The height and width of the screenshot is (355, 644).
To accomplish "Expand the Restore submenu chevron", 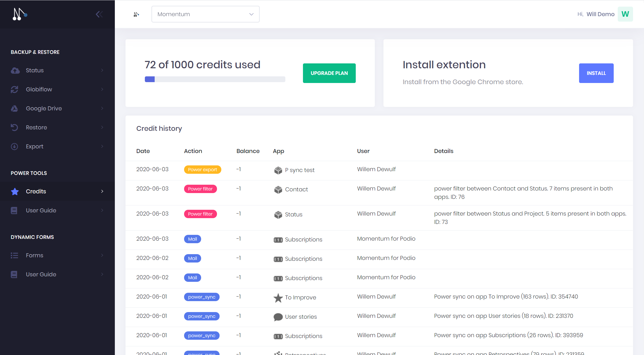I will (x=102, y=127).
